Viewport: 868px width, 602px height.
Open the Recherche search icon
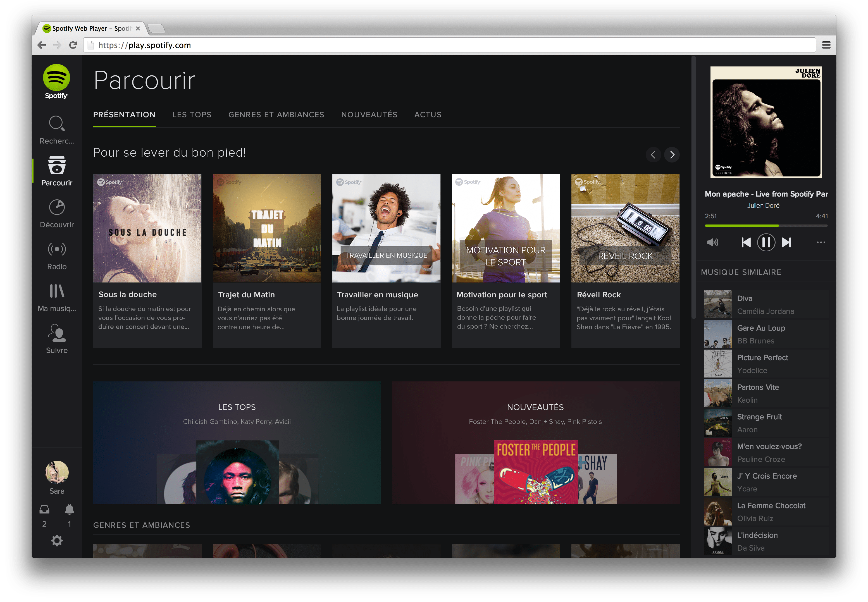pyautogui.click(x=57, y=124)
